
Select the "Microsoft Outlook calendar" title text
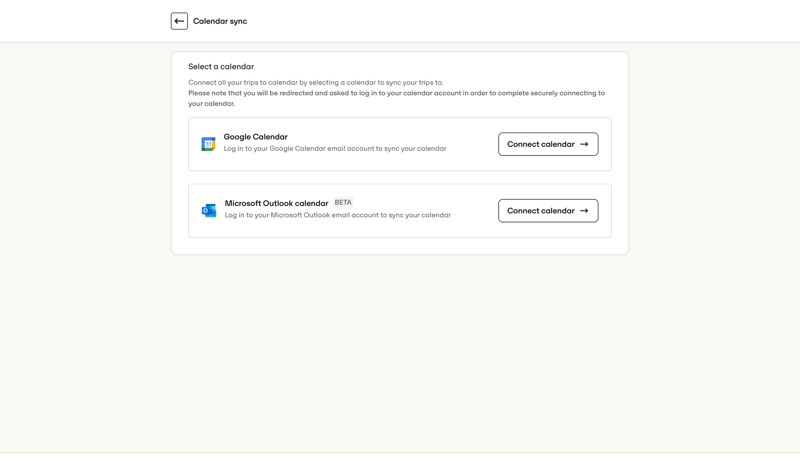pyautogui.click(x=276, y=203)
